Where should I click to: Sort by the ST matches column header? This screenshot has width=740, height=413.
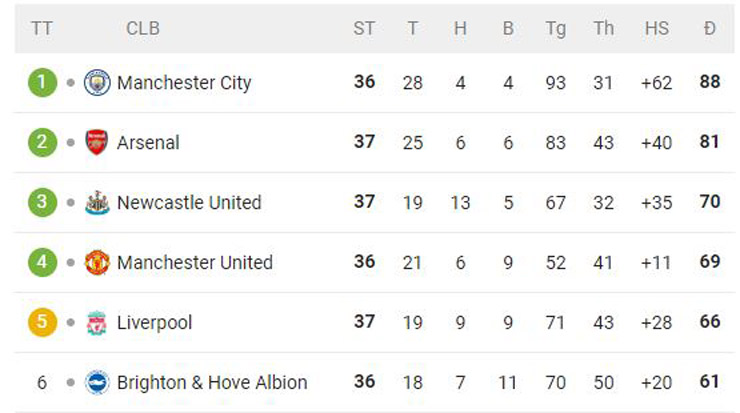tap(364, 28)
